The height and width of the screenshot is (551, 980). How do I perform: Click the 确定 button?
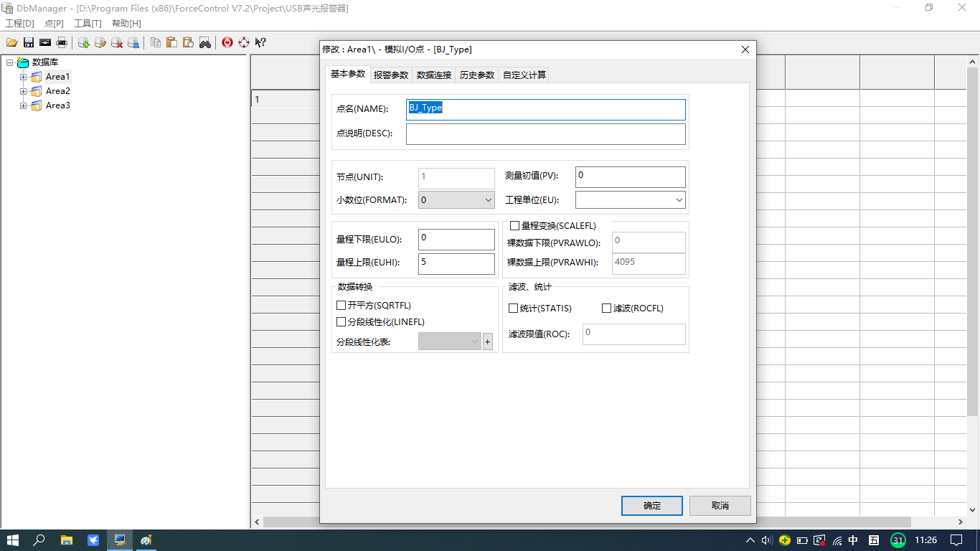point(652,506)
